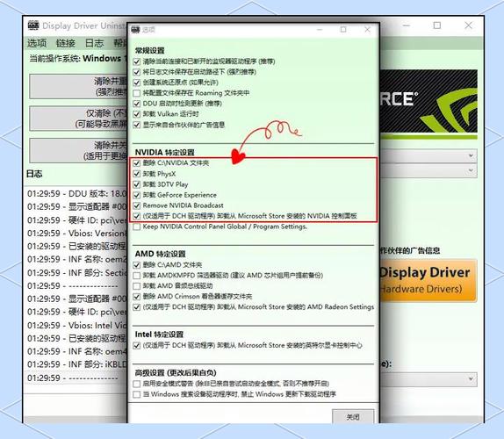Maximize the options dialog window
504x439 pixels.
point(343,30)
